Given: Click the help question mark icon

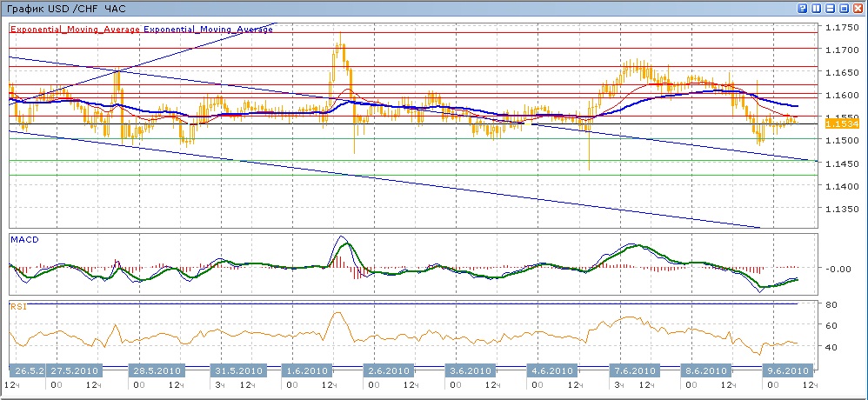Looking at the screenshot, I should click(801, 8).
